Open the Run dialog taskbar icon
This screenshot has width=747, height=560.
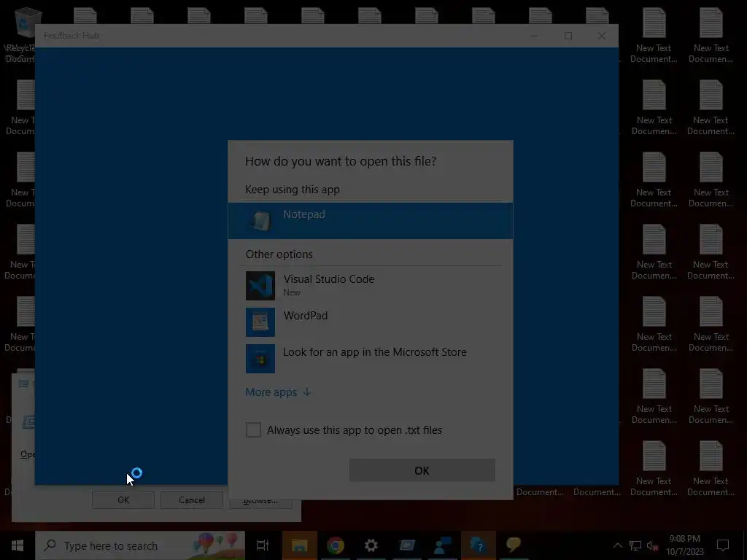pyautogui.click(x=407, y=545)
